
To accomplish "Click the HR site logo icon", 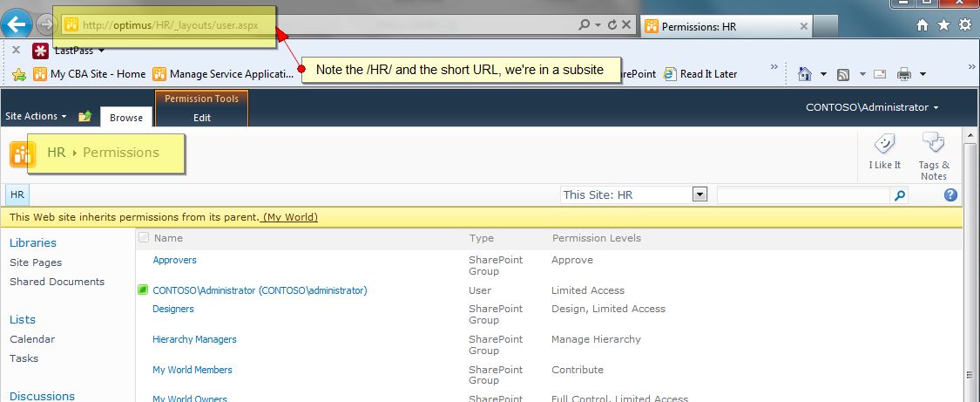I will tap(22, 153).
